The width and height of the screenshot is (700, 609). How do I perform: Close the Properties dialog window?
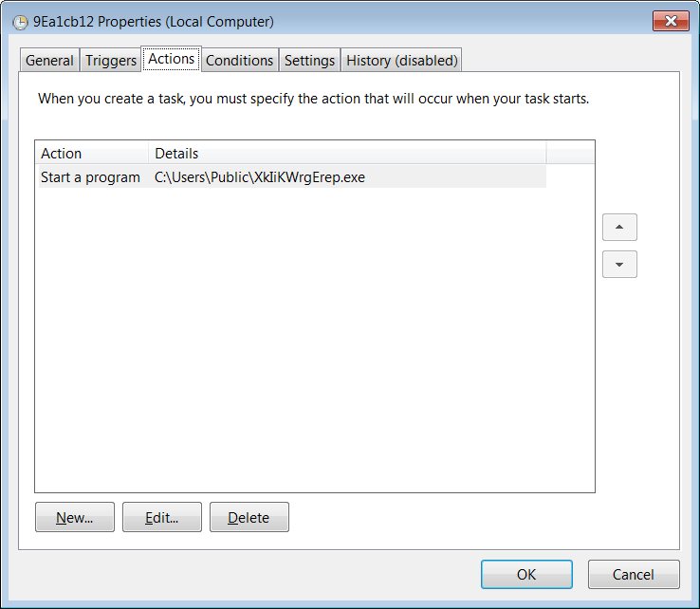(670, 21)
